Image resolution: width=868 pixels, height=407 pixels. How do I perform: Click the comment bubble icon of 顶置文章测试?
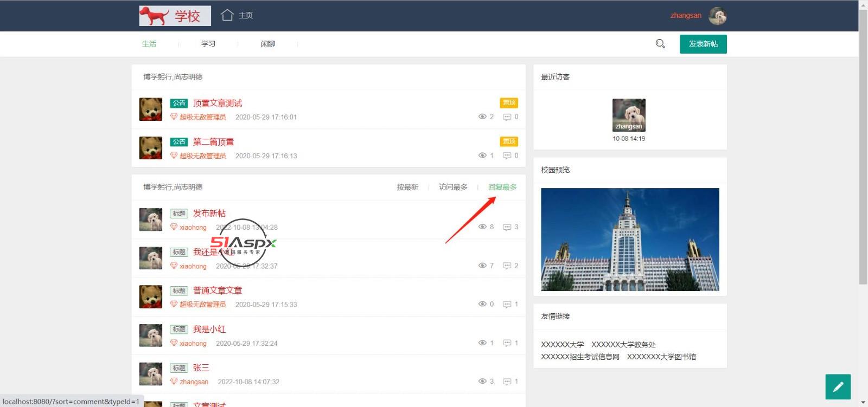(x=507, y=117)
